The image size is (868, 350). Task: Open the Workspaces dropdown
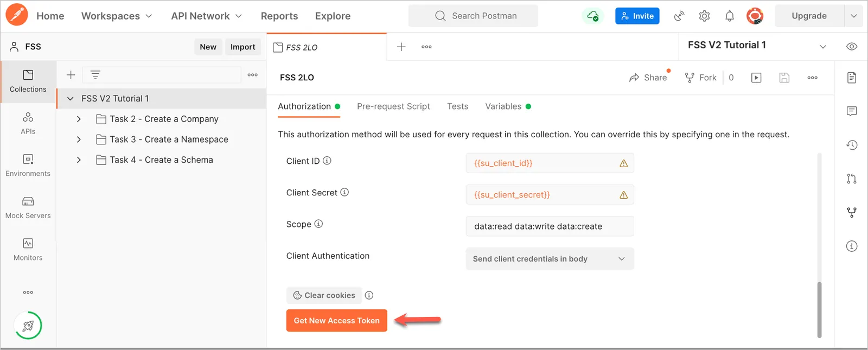[117, 16]
